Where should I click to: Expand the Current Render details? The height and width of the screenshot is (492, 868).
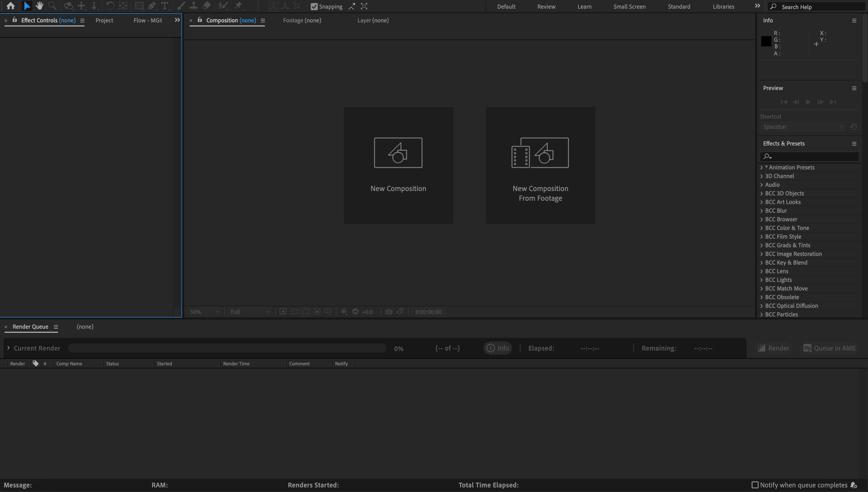tap(8, 348)
